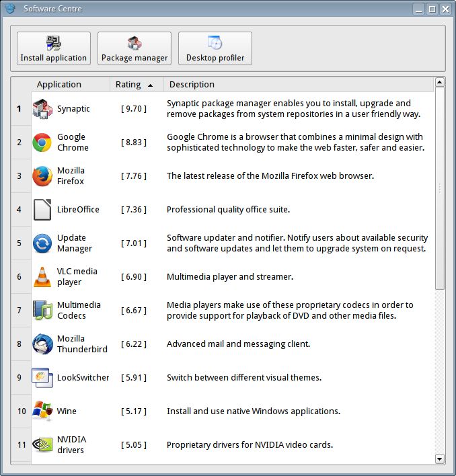This screenshot has height=476, width=456.
Task: Click the scrollbar up arrow
Action: pyautogui.click(x=440, y=82)
